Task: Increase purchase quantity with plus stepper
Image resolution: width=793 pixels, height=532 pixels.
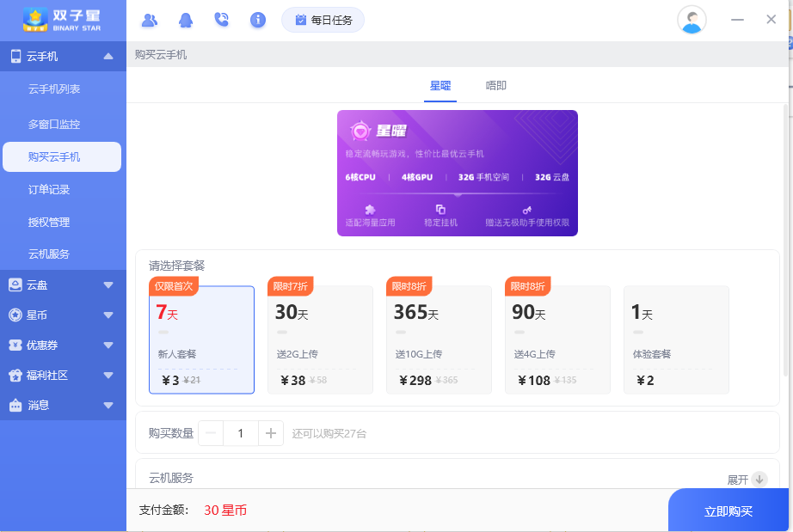Action: tap(270, 433)
